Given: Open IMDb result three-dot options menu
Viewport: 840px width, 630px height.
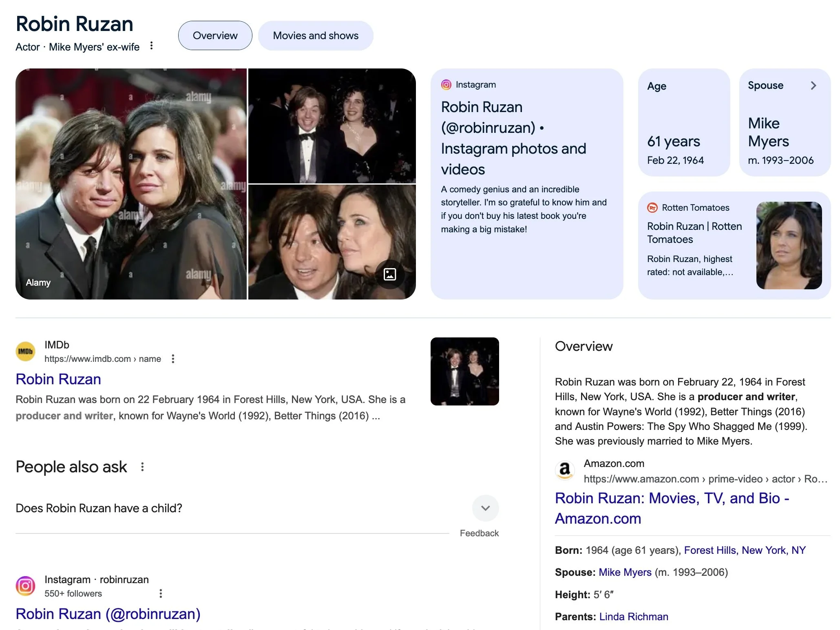Looking at the screenshot, I should [173, 359].
